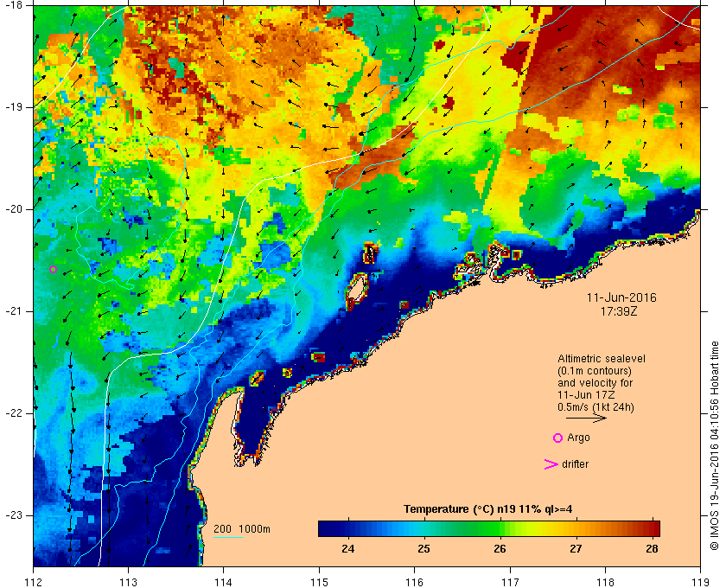Click the colorbar tick label '25'
This screenshot has height=588, width=726.
click(423, 549)
